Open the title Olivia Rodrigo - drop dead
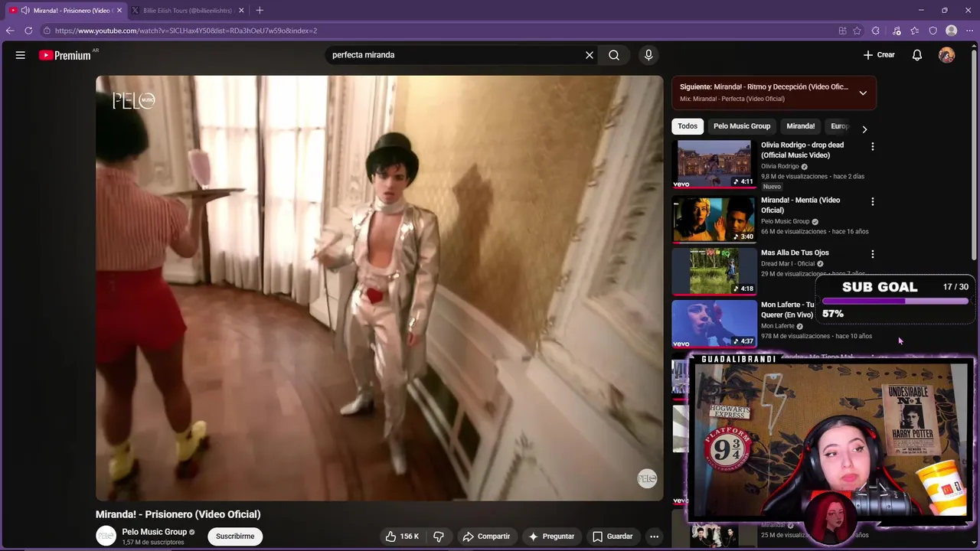The width and height of the screenshot is (980, 551). [802, 150]
